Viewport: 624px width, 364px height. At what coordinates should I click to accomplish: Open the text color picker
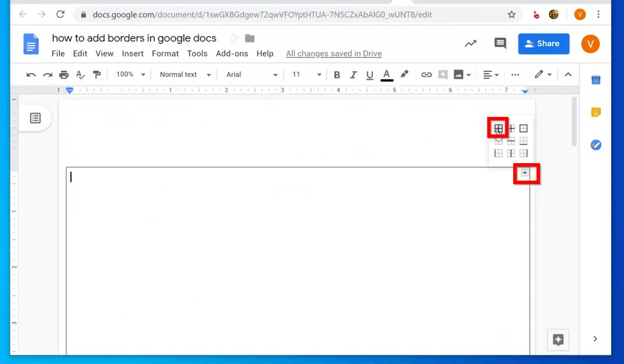click(x=386, y=75)
